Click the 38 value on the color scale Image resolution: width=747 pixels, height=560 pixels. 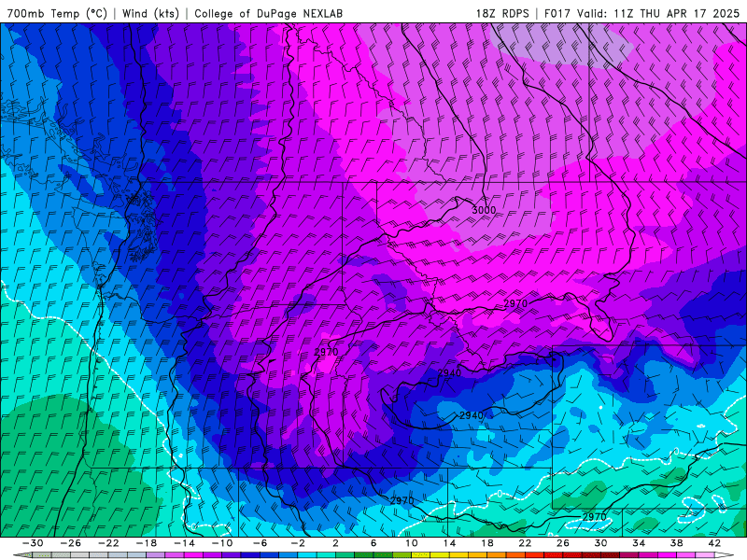[x=676, y=543]
